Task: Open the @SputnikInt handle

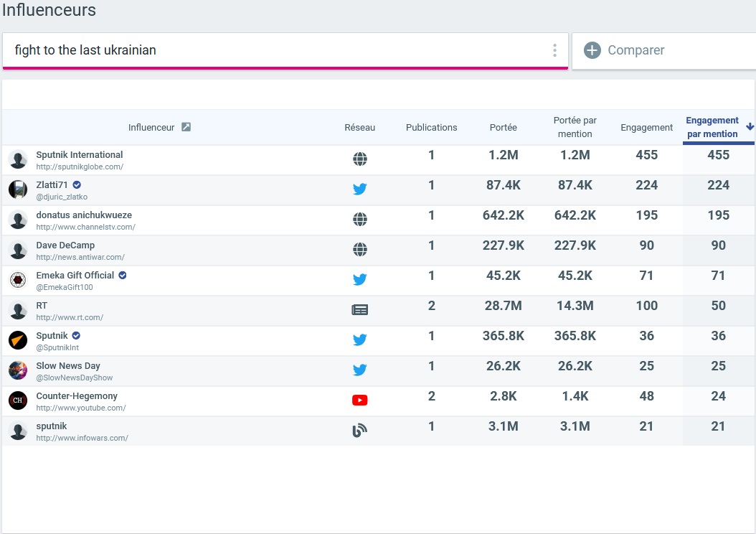Action: (x=57, y=348)
